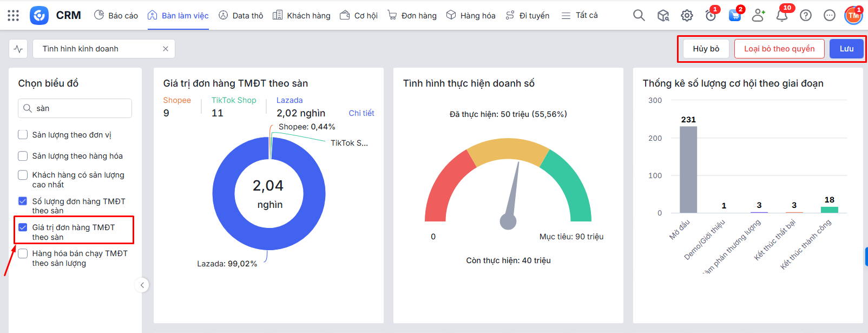The height and width of the screenshot is (333, 868).
Task: Open the settings gear icon
Action: pos(687,16)
